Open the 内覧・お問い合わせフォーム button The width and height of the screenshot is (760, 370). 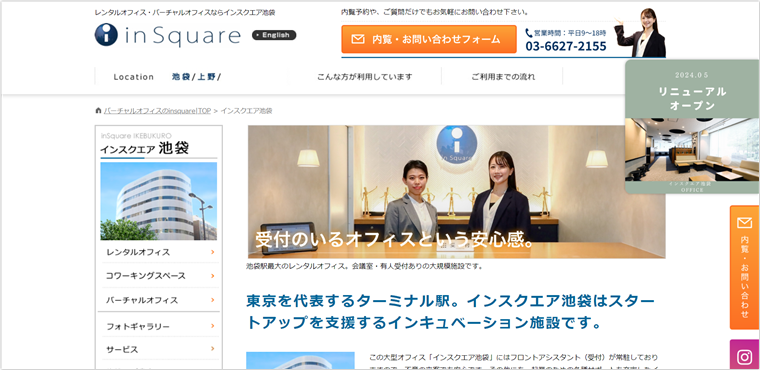click(x=429, y=39)
